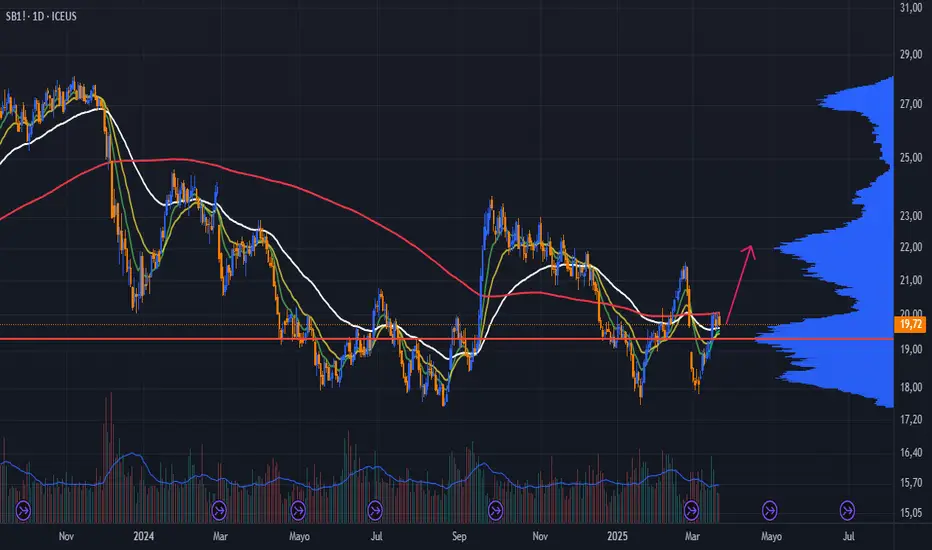Open the event marker between Sep and Nov 2024
The height and width of the screenshot is (550, 932).
pos(495,510)
